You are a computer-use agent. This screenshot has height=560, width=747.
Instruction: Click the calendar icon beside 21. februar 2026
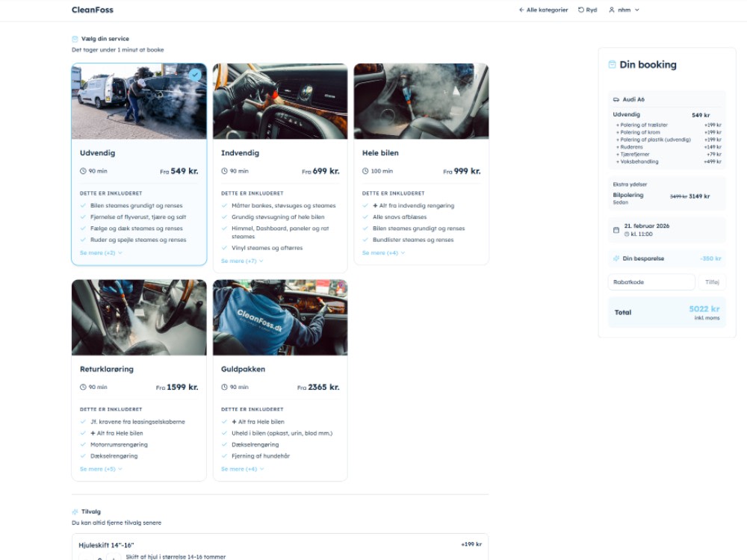point(616,230)
